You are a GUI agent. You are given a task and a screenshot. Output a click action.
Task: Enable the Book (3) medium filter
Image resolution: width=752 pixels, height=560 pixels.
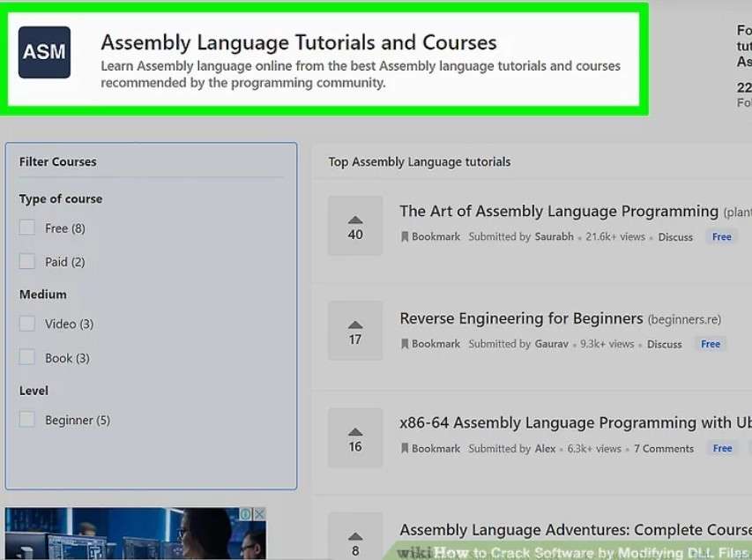(26, 357)
